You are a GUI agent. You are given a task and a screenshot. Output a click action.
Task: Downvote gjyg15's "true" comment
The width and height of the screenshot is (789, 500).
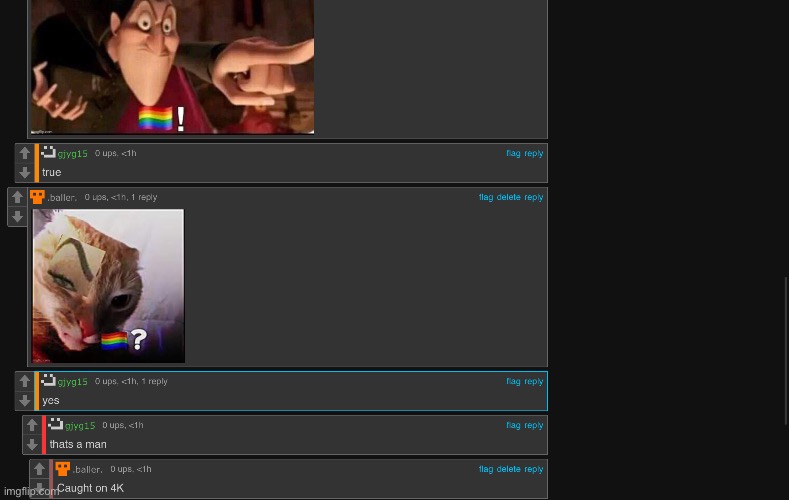click(25, 173)
